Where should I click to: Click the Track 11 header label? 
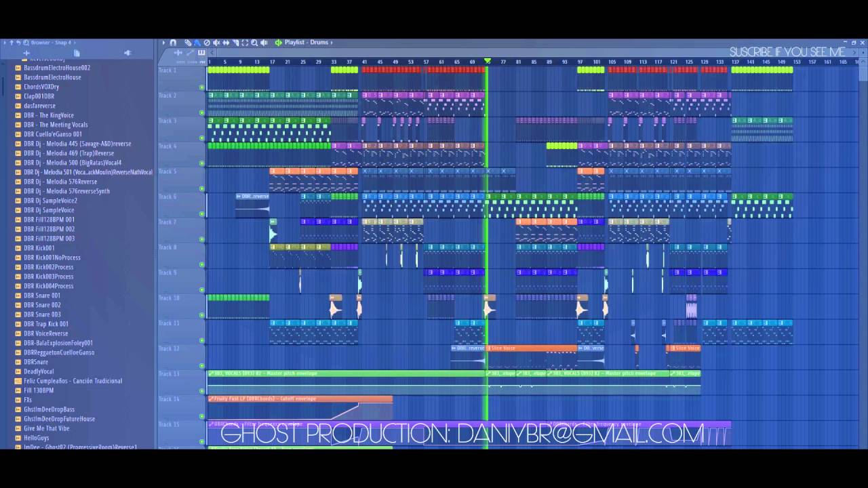[x=169, y=323]
